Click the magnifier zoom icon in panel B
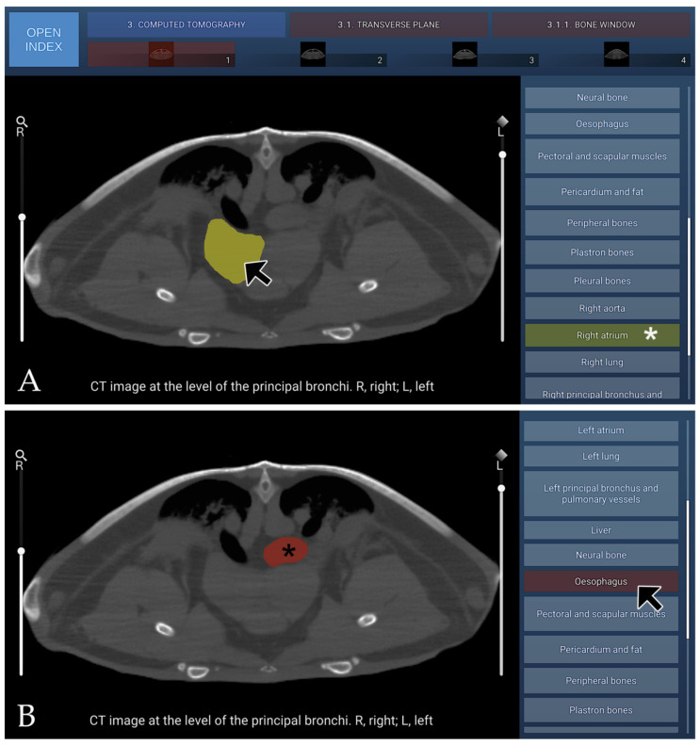The image size is (700, 745). (21, 455)
